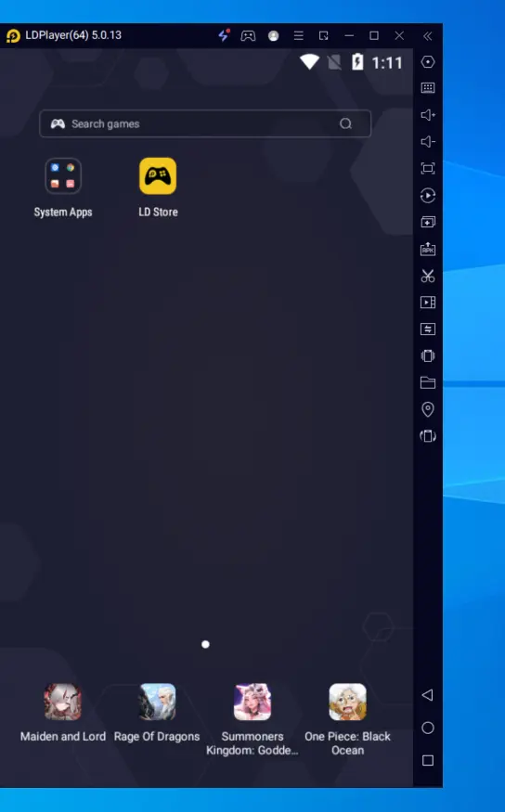Image resolution: width=505 pixels, height=812 pixels.
Task: Open the Install APK tool
Action: [428, 249]
